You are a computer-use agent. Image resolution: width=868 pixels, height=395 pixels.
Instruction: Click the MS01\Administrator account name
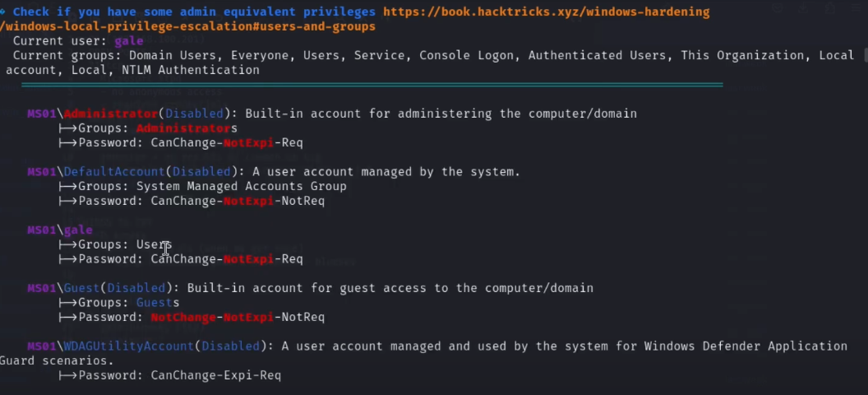(110, 114)
